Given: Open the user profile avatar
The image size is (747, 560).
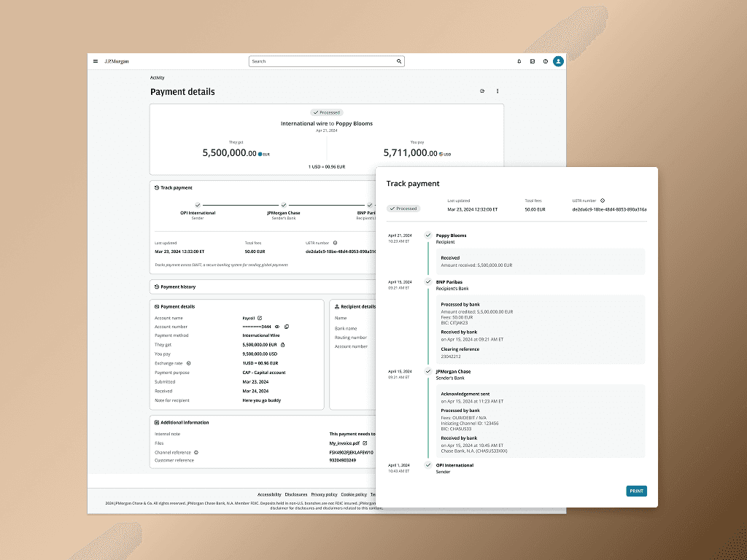Looking at the screenshot, I should [558, 61].
